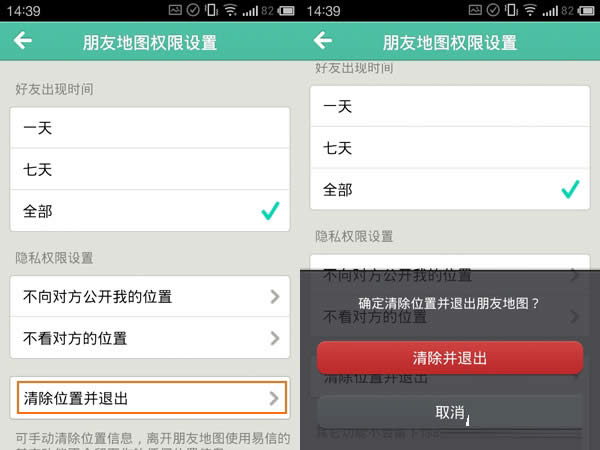Select 七天 option in the left panel

150,169
